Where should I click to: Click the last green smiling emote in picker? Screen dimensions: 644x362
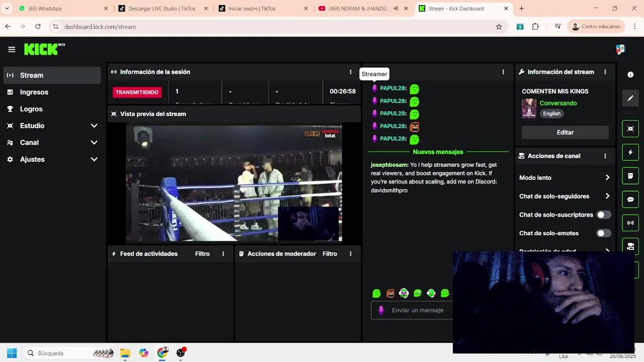tap(445, 293)
